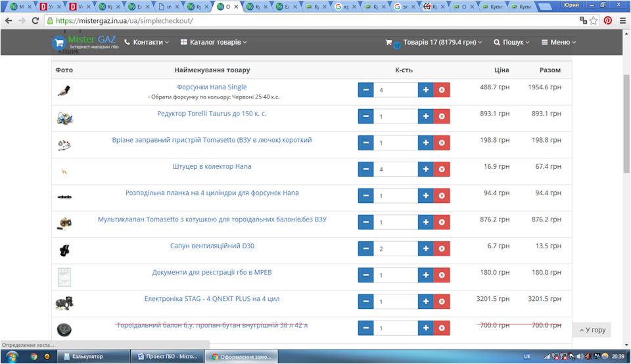The image size is (631, 364).
Task: Edit quantity field for Штуцер в колектор Hana
Action: (x=396, y=170)
